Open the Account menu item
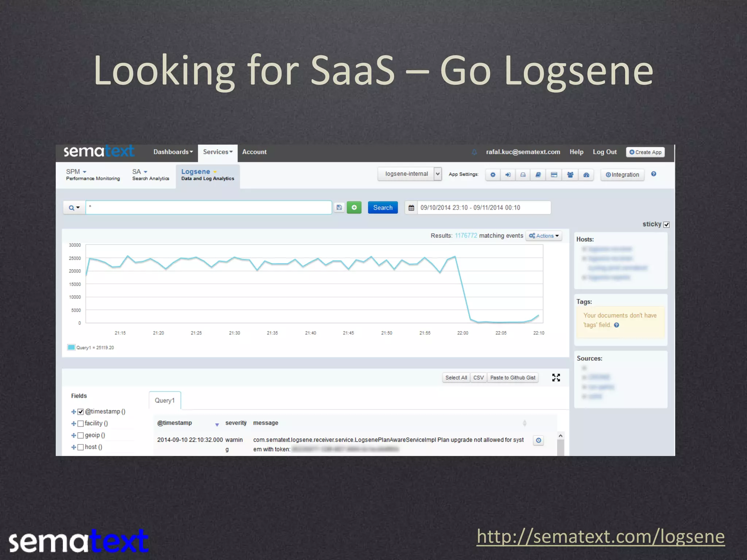747x560 pixels. coord(254,152)
